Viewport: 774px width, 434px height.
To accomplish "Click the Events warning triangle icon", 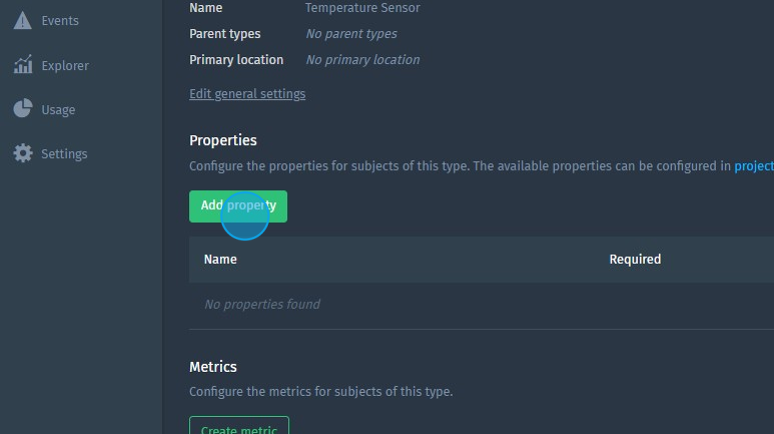I will [x=22, y=21].
